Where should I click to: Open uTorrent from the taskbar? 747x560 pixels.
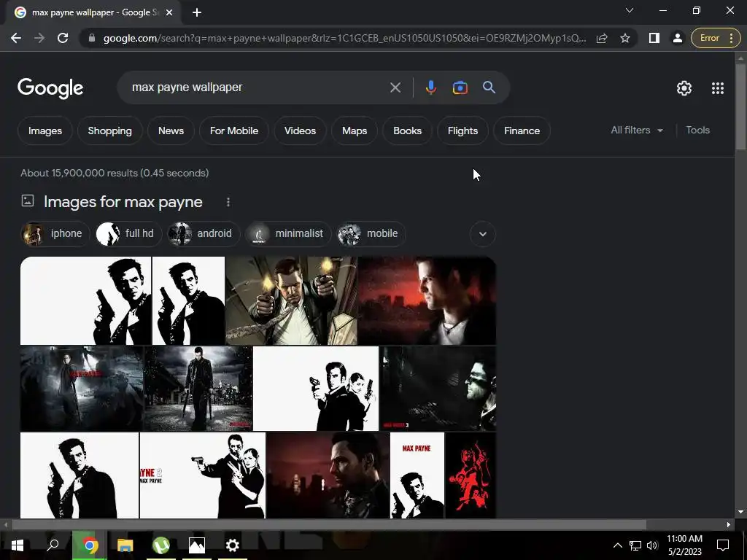161,545
